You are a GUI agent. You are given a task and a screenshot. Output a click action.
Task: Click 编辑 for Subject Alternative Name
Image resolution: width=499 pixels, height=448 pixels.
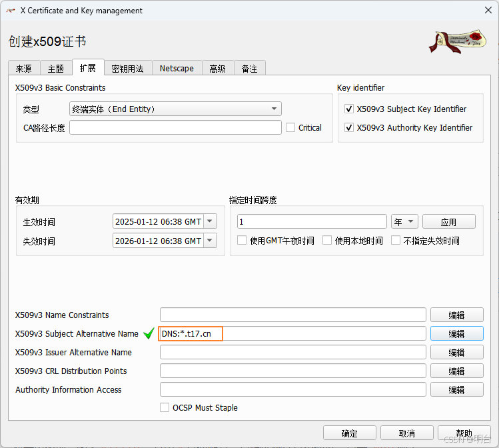pos(456,333)
